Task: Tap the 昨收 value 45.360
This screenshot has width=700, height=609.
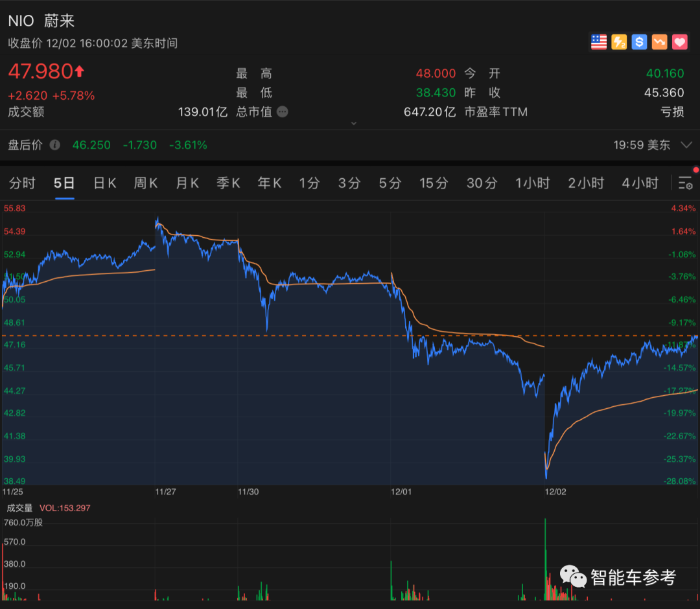Action: tap(664, 93)
